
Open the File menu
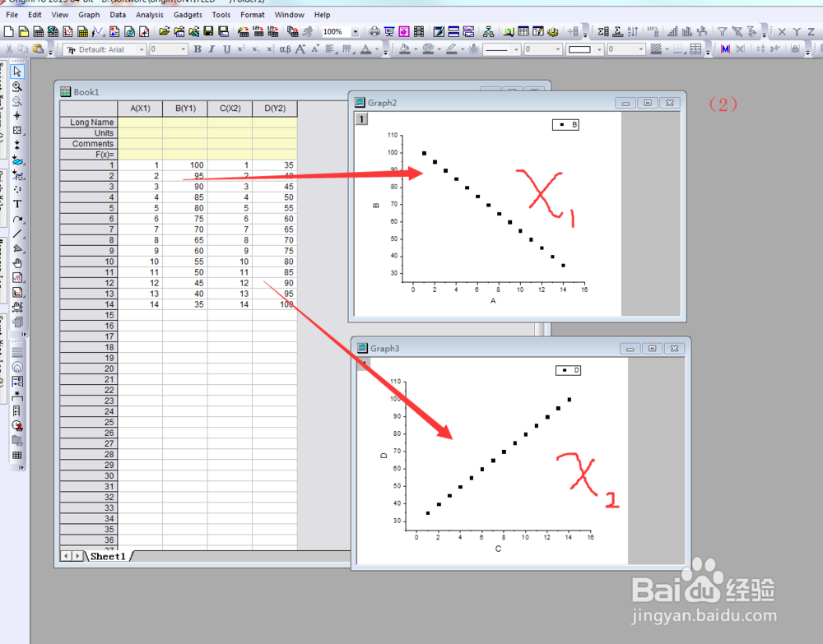tap(12, 15)
